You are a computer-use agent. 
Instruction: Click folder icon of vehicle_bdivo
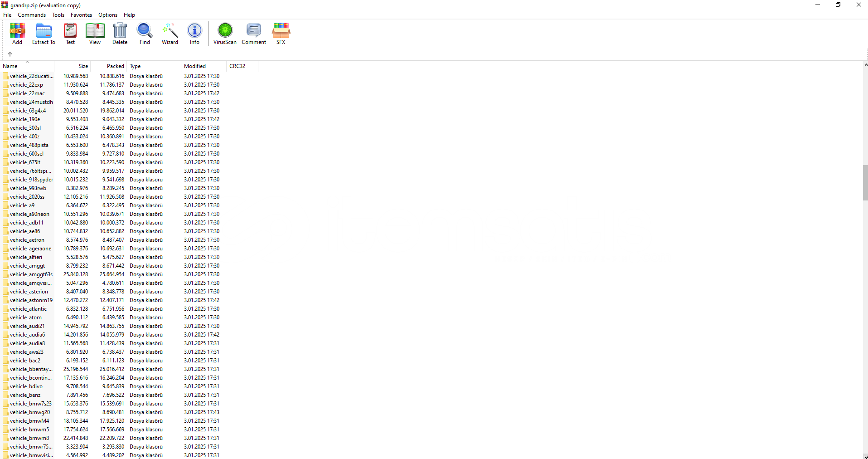click(x=5, y=386)
